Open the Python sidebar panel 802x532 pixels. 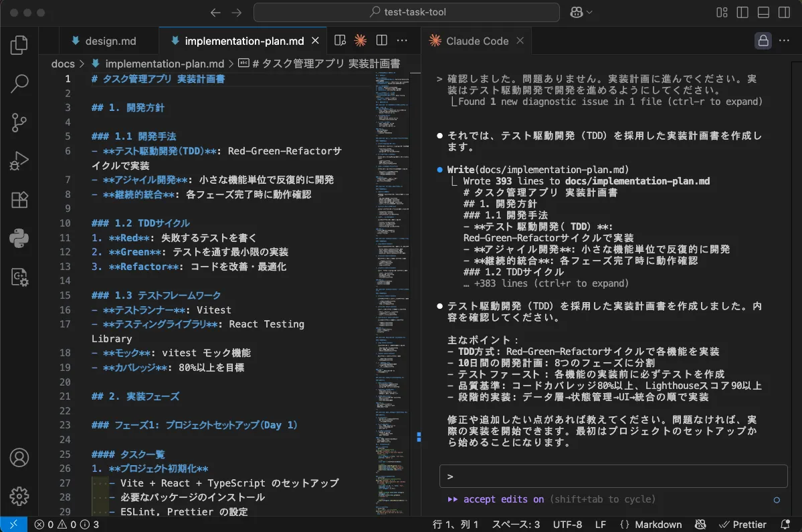pyautogui.click(x=19, y=237)
